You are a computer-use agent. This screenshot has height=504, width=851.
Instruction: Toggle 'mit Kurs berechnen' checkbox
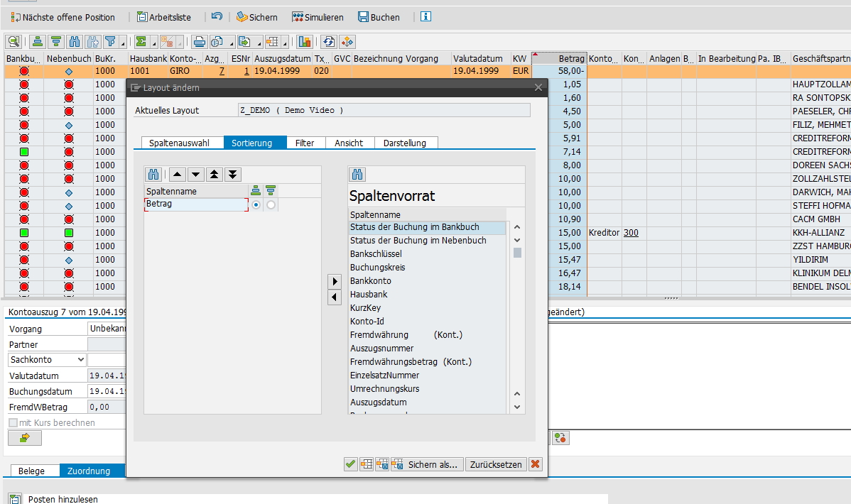point(13,423)
